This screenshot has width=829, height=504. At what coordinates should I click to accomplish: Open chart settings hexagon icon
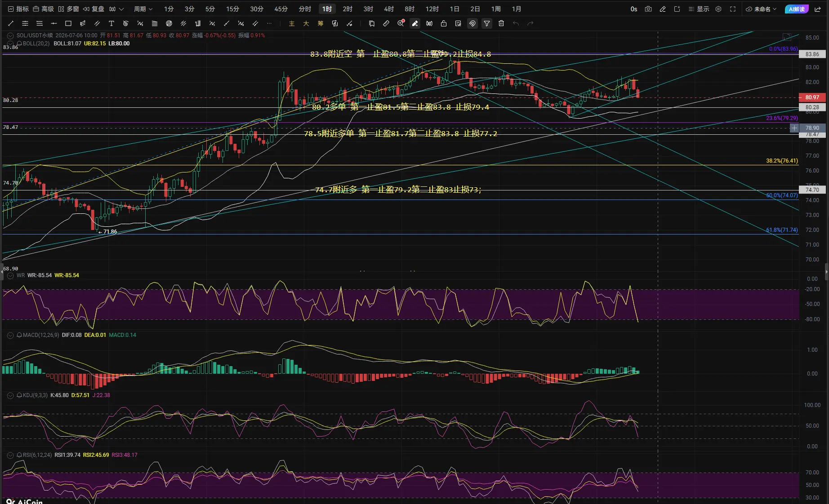click(718, 9)
